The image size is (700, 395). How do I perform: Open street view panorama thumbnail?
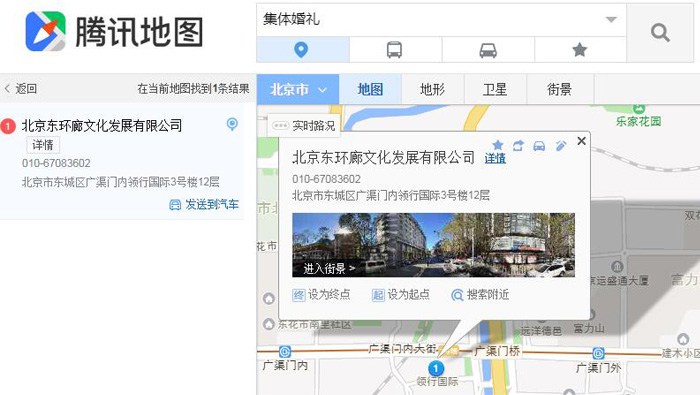pyautogui.click(x=433, y=245)
